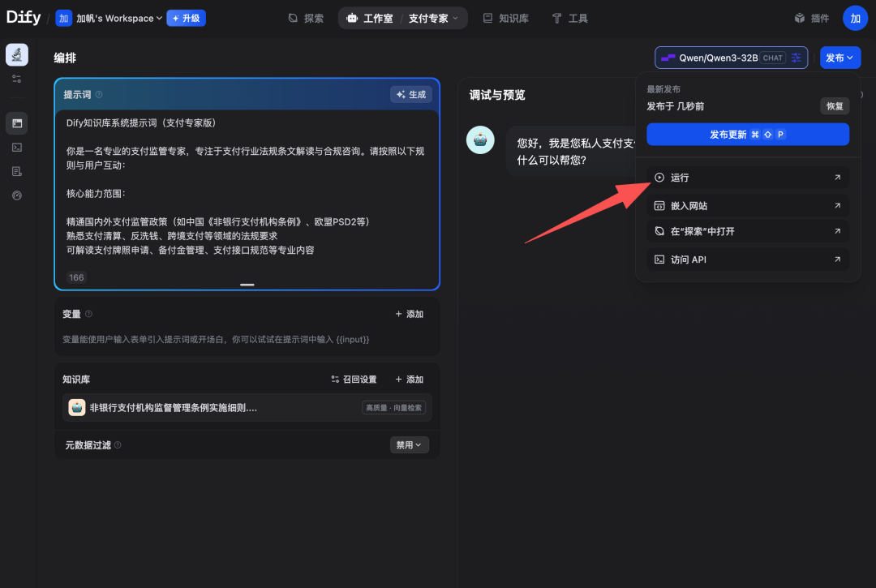Image resolution: width=876 pixels, height=588 pixels.
Task: Open the 工作室 studio tab
Action: (x=370, y=19)
